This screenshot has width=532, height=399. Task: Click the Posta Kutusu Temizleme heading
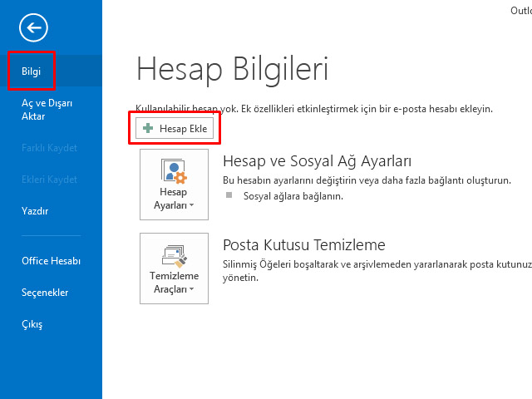pos(304,244)
